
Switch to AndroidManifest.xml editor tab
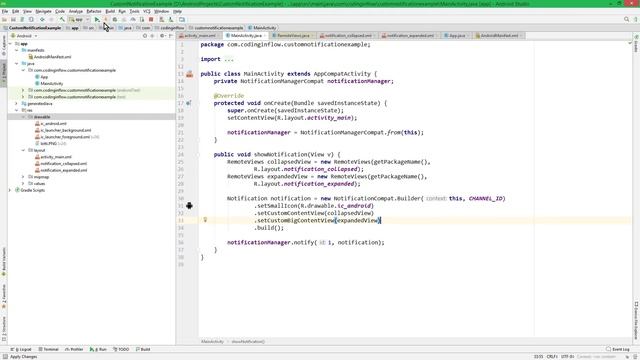pyautogui.click(x=498, y=36)
